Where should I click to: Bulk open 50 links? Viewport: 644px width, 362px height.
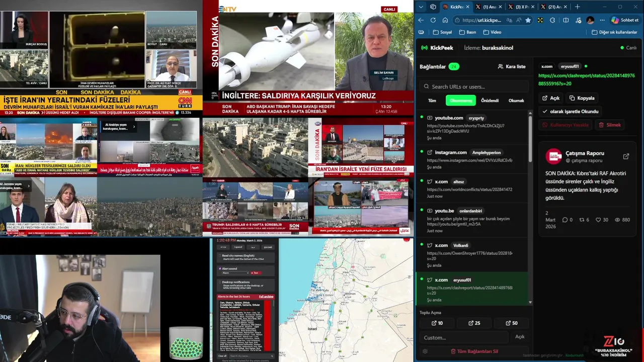point(511,323)
